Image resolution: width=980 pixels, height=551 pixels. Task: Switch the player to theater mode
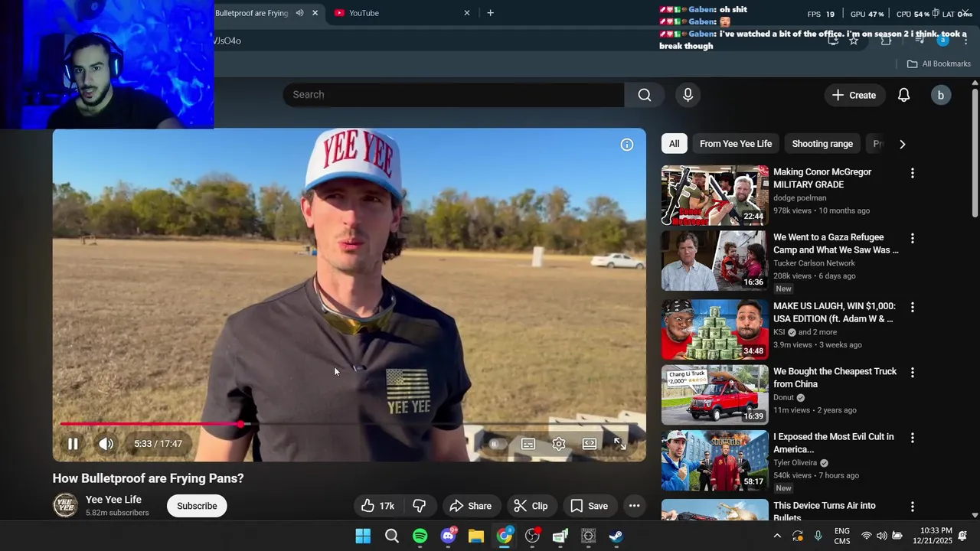point(590,444)
